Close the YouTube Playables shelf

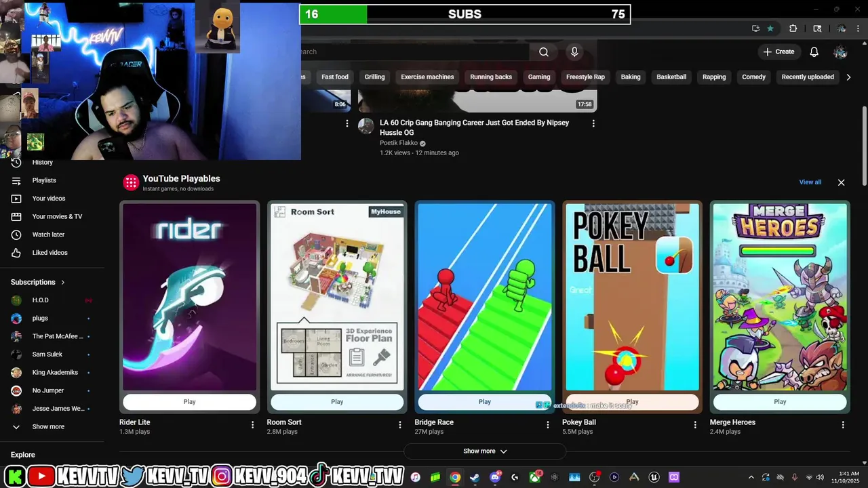(x=842, y=182)
